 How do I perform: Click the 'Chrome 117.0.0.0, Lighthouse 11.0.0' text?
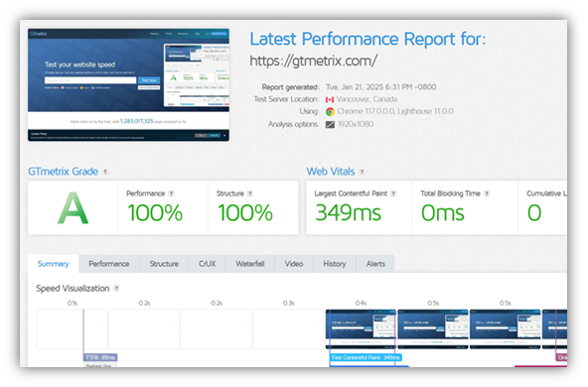[395, 111]
